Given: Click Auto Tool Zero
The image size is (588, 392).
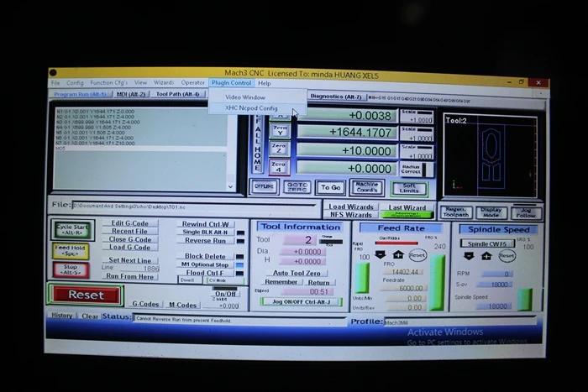Looking at the screenshot, I should (x=297, y=273).
